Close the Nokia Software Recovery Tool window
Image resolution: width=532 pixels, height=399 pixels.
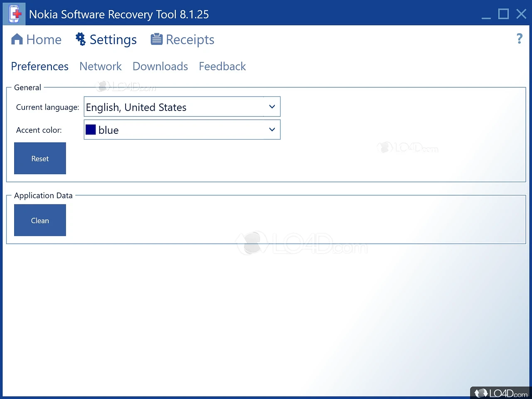(x=521, y=14)
